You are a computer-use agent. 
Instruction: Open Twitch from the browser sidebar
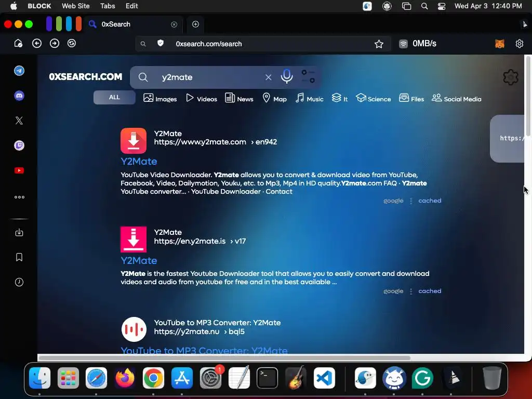(19, 145)
